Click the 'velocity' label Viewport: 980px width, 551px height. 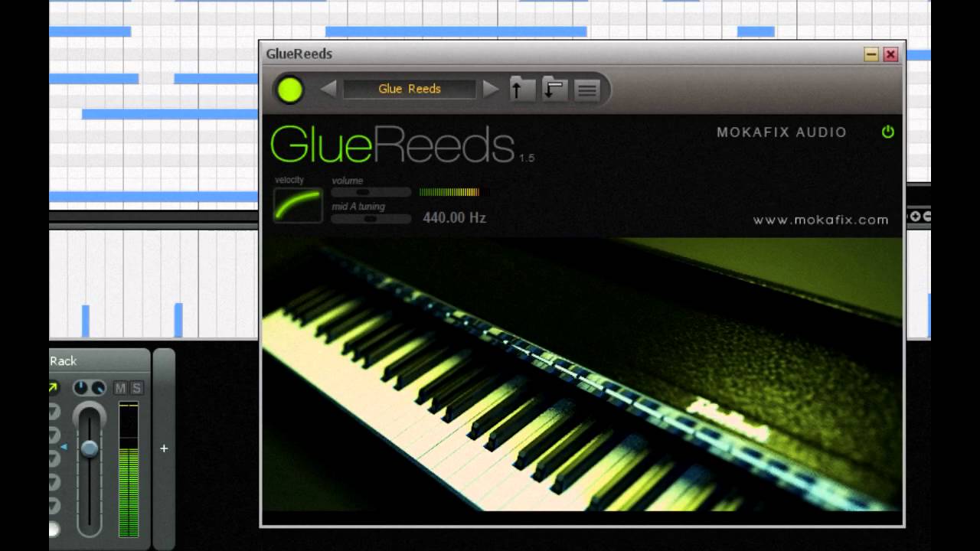click(289, 180)
